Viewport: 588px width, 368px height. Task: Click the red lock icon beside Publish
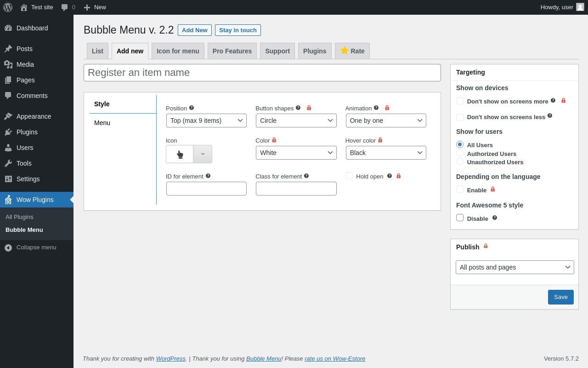486,246
